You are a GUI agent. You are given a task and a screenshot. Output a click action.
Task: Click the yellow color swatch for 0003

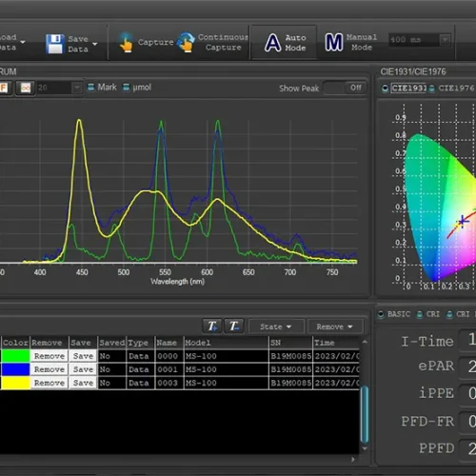click(15, 383)
